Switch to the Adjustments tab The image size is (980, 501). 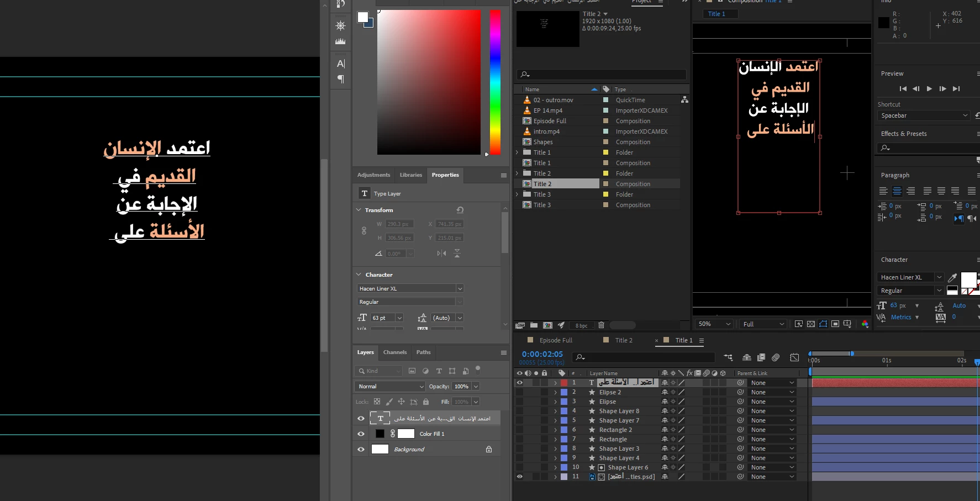pos(373,175)
